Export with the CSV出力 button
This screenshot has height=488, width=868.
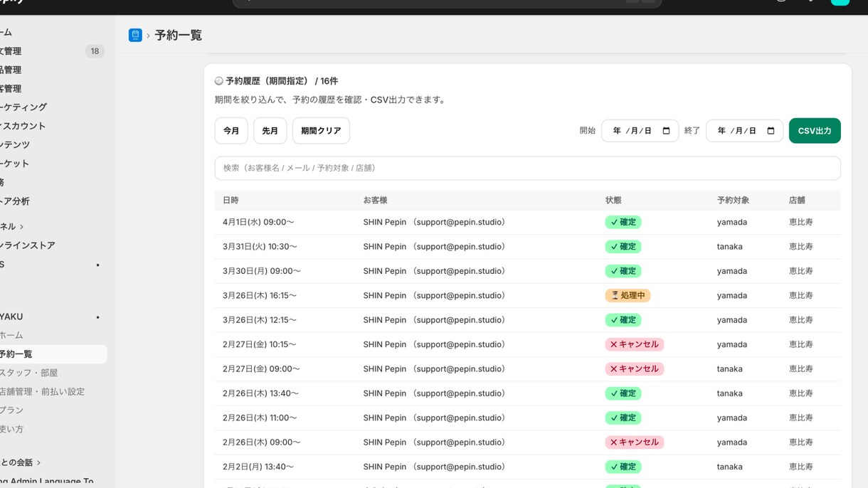[815, 131]
